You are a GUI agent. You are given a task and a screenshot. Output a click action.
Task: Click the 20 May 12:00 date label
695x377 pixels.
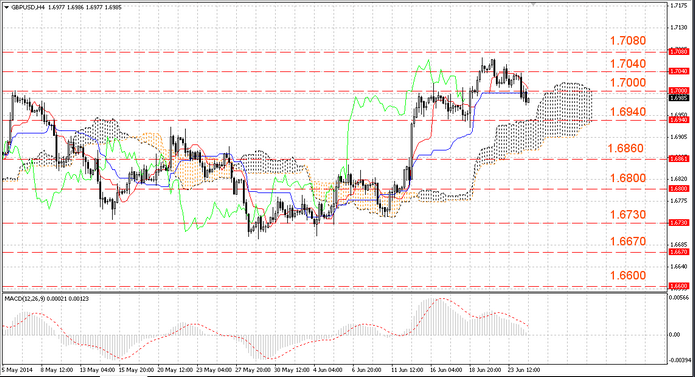click(x=176, y=369)
